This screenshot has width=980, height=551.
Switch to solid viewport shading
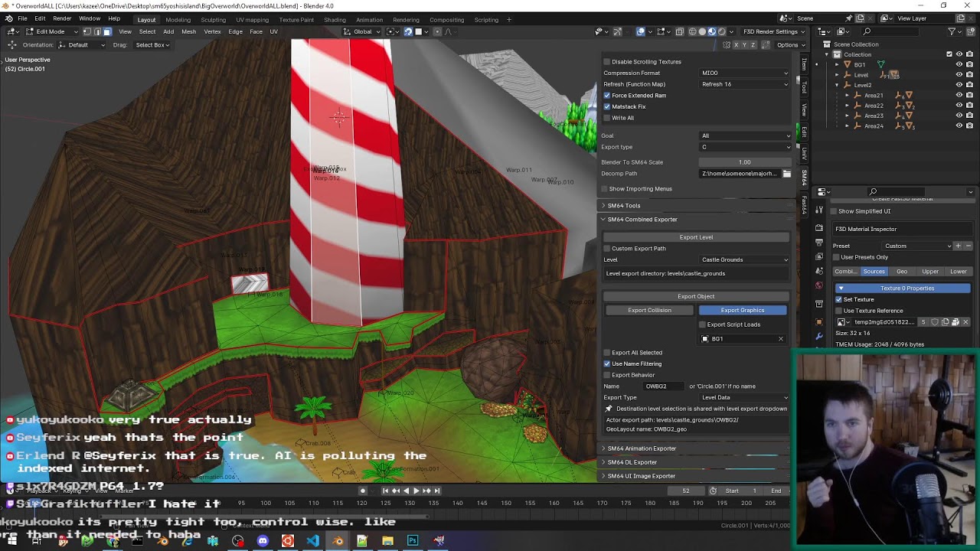[x=702, y=31]
